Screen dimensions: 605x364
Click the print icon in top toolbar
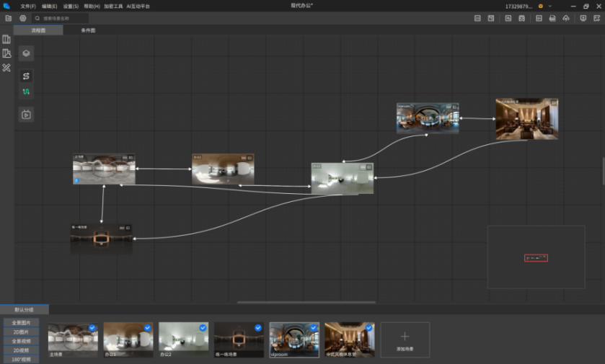point(552,18)
